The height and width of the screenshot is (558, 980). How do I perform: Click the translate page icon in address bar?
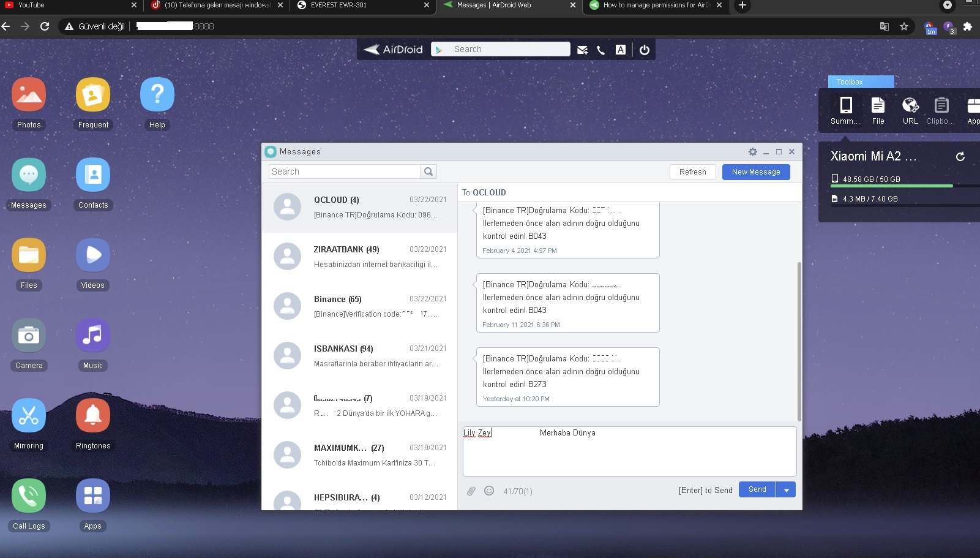click(885, 26)
